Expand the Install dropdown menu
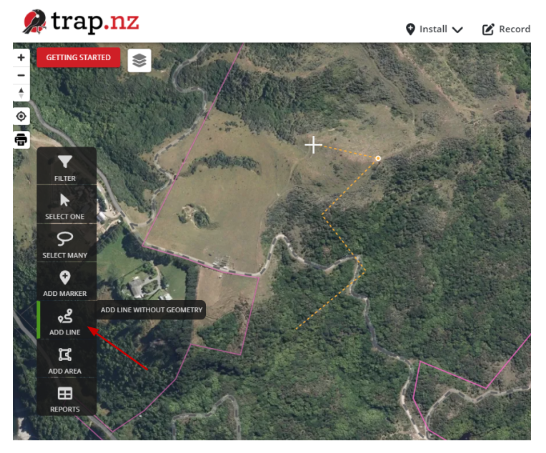 [x=434, y=29]
